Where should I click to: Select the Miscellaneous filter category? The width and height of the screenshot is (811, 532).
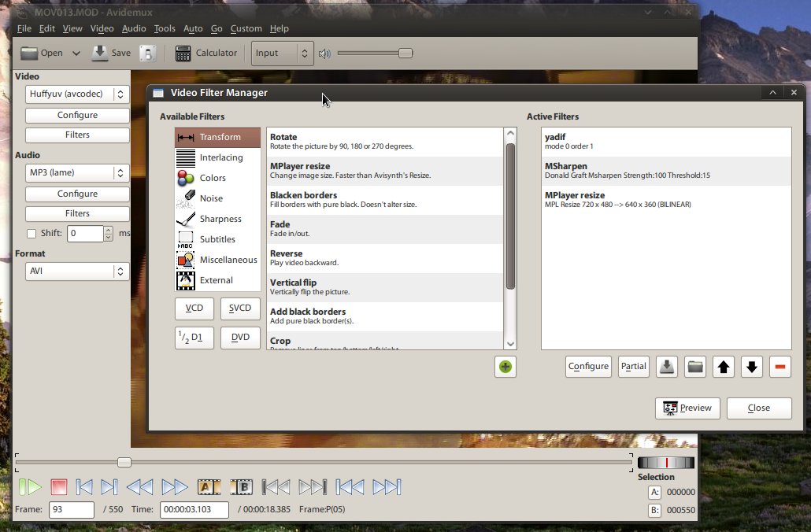pyautogui.click(x=218, y=260)
